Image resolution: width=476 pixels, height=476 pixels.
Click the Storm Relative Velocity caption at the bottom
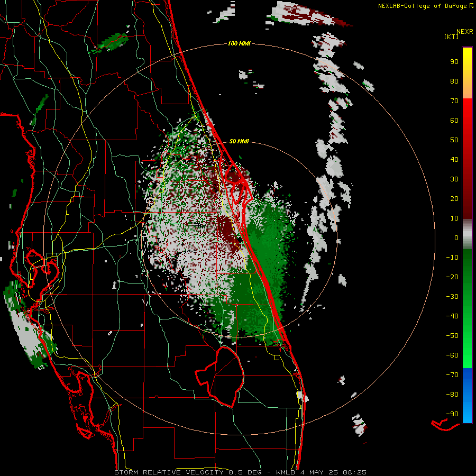pyautogui.click(x=240, y=472)
